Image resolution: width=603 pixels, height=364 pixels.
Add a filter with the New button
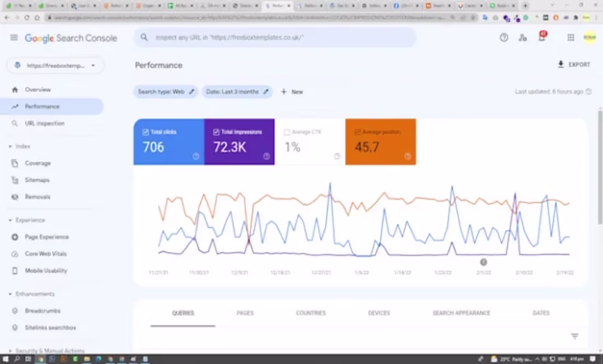click(x=292, y=92)
